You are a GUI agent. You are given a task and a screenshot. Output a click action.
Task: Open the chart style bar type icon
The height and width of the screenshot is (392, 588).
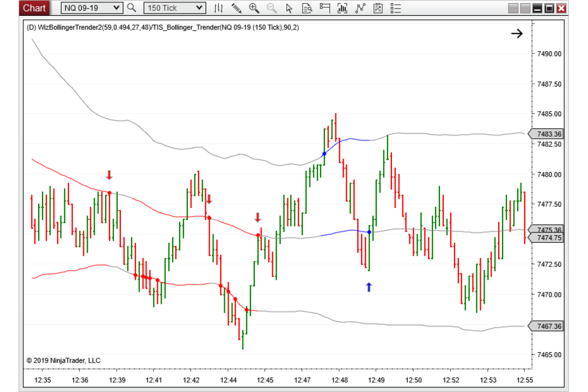(218, 8)
